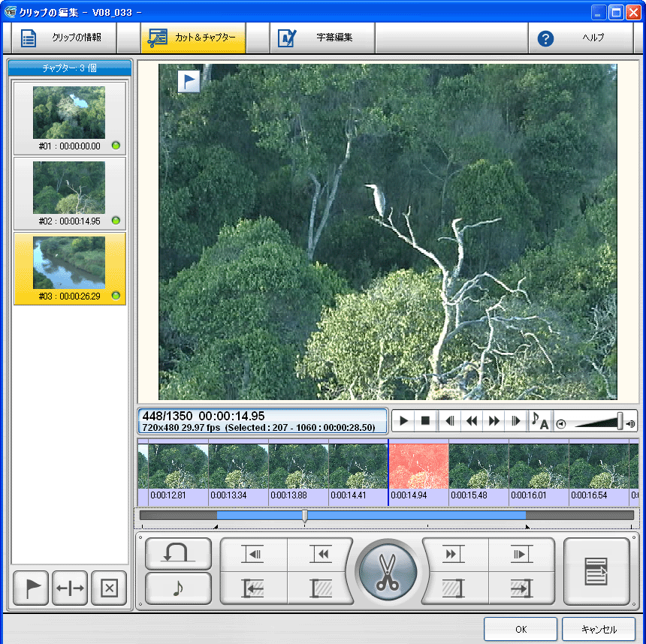Switch to the 字幕編集 tab
This screenshot has width=646, height=644.
pos(322,38)
